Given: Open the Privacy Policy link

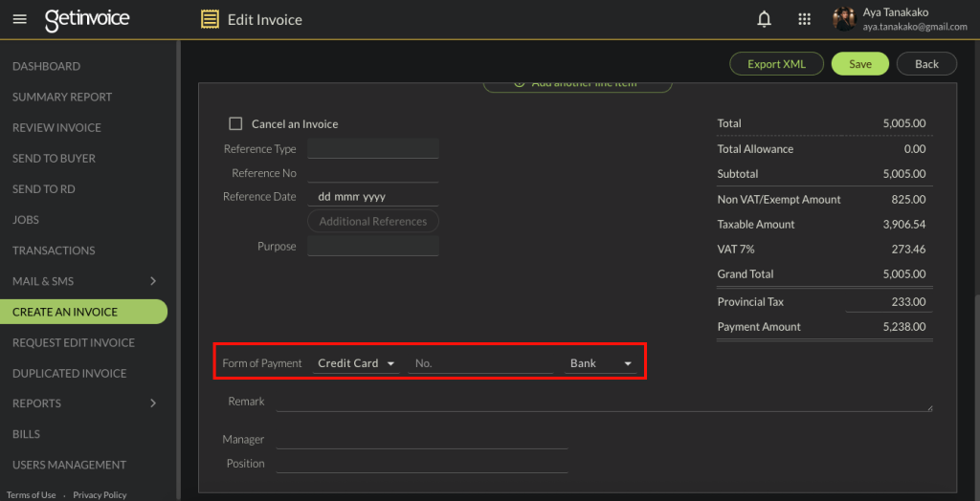Looking at the screenshot, I should pos(100,495).
